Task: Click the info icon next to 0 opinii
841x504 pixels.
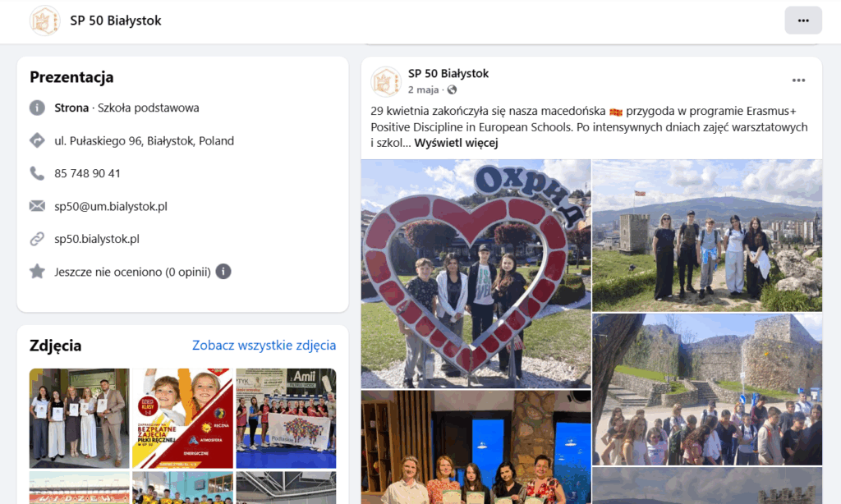Action: [x=223, y=272]
